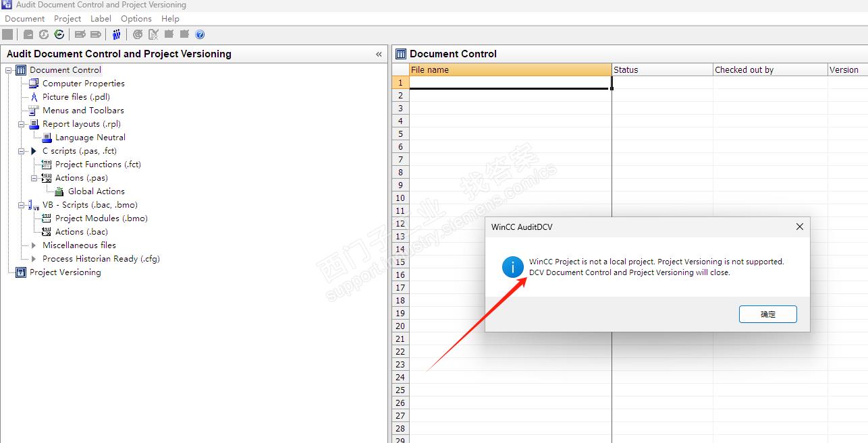Collapse the Actions (.pas) node

(x=34, y=178)
